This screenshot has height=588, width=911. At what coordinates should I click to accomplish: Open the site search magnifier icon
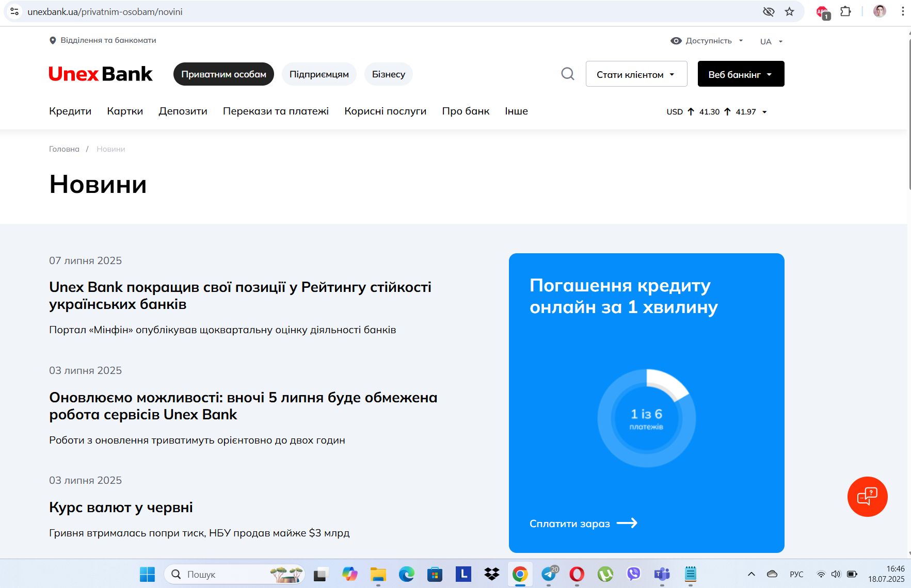click(x=568, y=74)
